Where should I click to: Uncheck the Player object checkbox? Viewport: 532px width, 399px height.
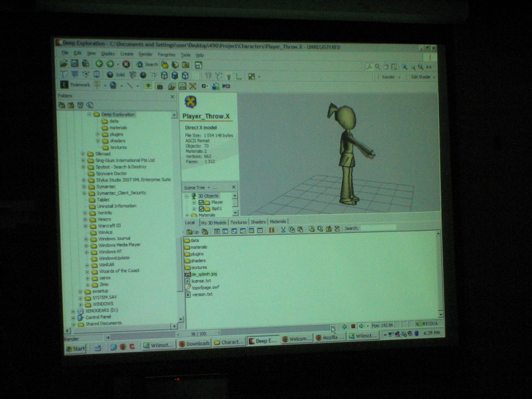click(x=201, y=202)
